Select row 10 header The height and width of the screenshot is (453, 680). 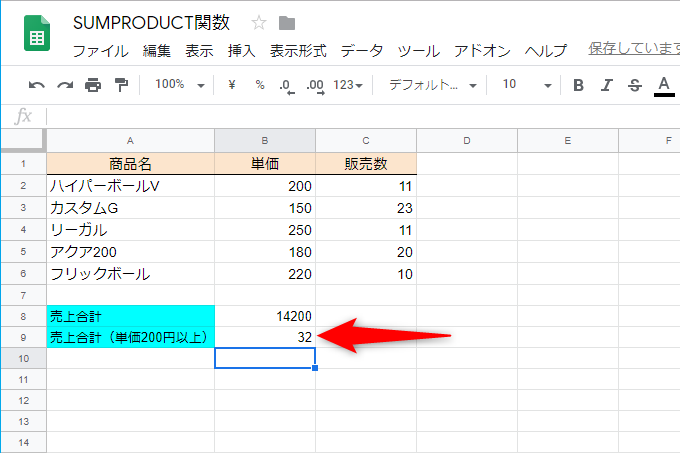tap(23, 358)
